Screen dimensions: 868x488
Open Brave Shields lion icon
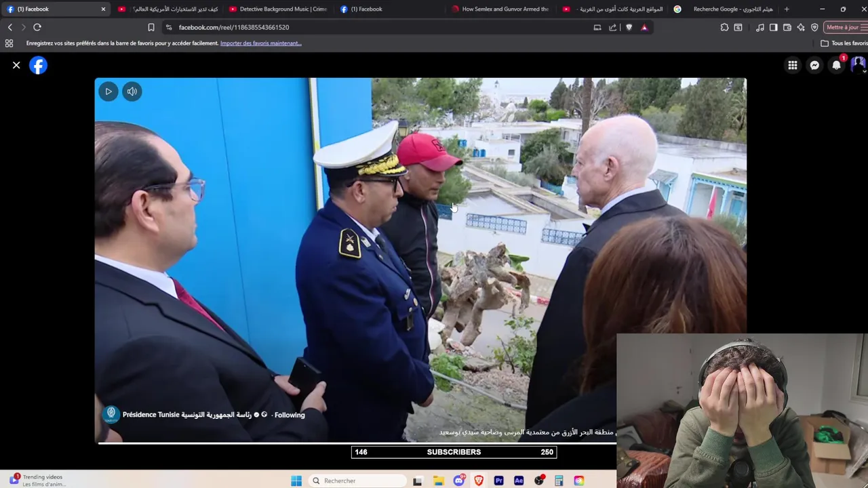629,27
